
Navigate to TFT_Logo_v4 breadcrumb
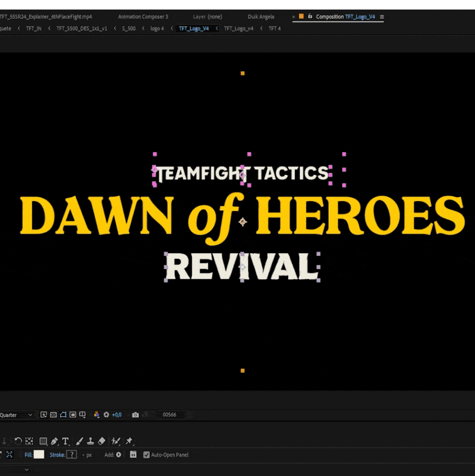(238, 29)
